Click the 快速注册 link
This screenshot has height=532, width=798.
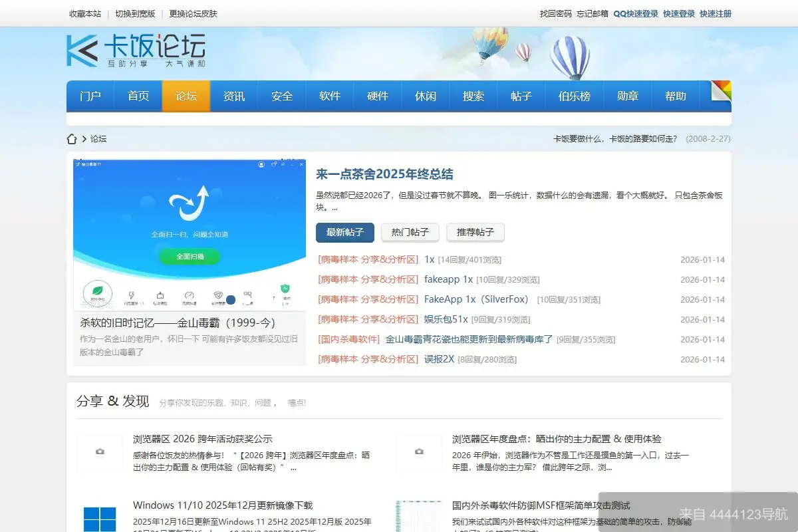(x=715, y=13)
